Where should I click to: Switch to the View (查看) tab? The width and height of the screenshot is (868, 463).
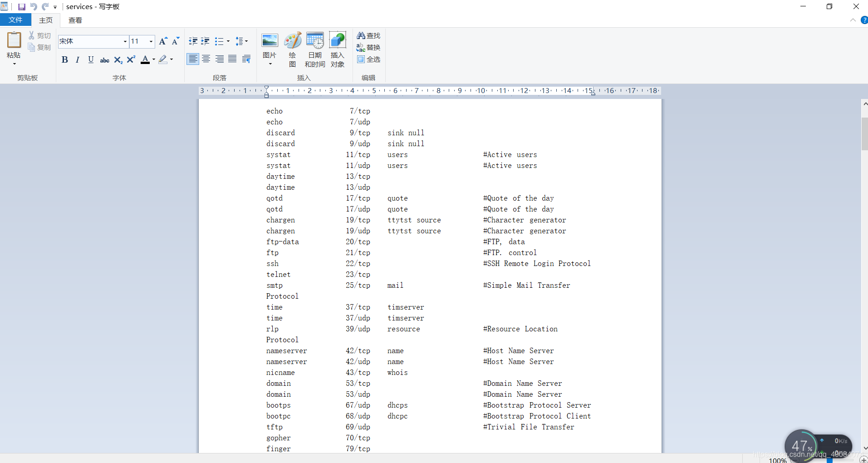[75, 20]
